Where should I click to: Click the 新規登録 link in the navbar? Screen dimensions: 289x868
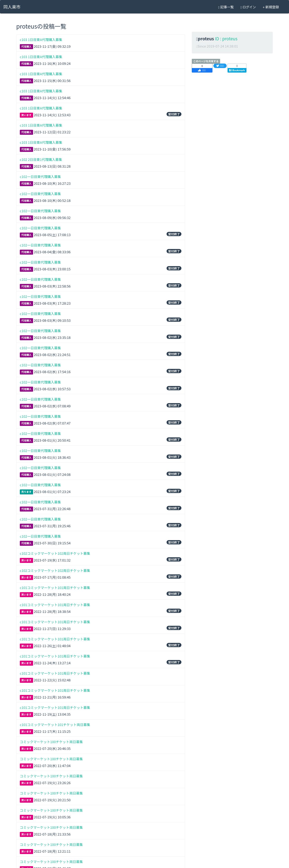click(271, 7)
